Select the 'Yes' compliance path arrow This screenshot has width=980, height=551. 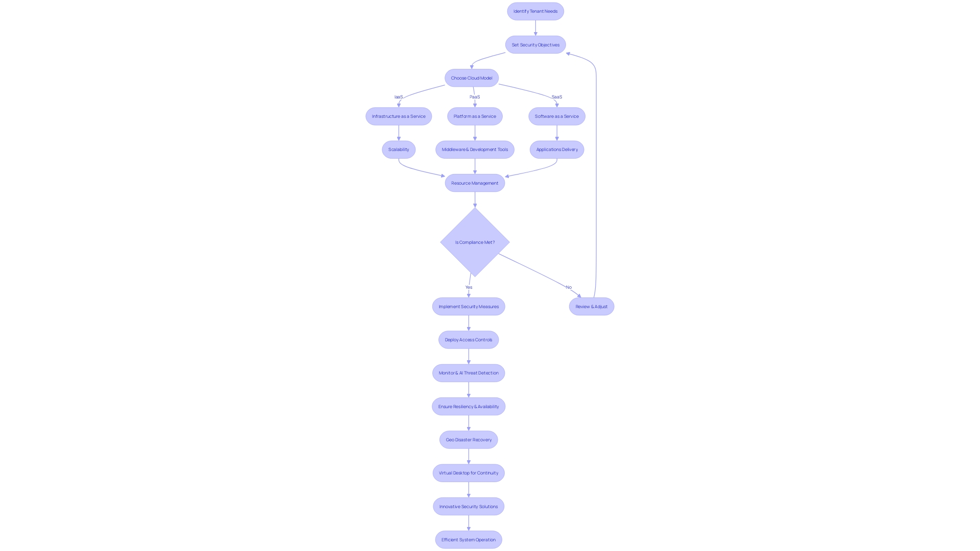click(x=469, y=287)
